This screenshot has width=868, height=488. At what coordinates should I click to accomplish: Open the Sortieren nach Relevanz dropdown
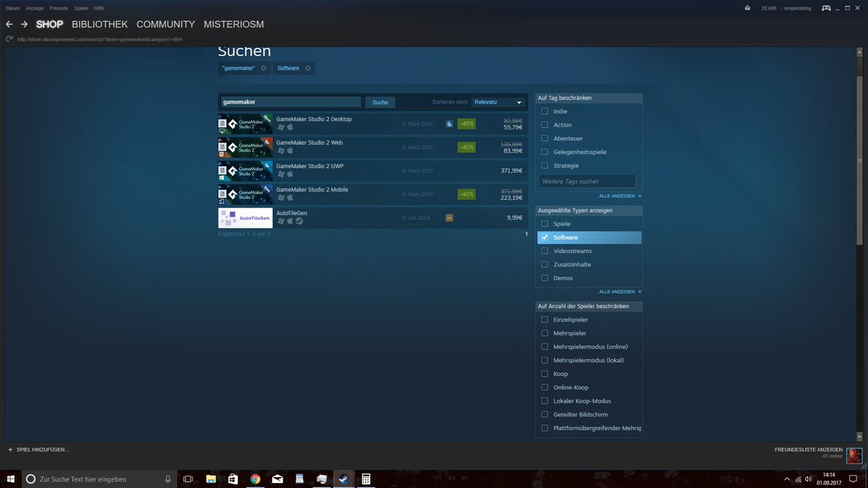pyautogui.click(x=498, y=103)
